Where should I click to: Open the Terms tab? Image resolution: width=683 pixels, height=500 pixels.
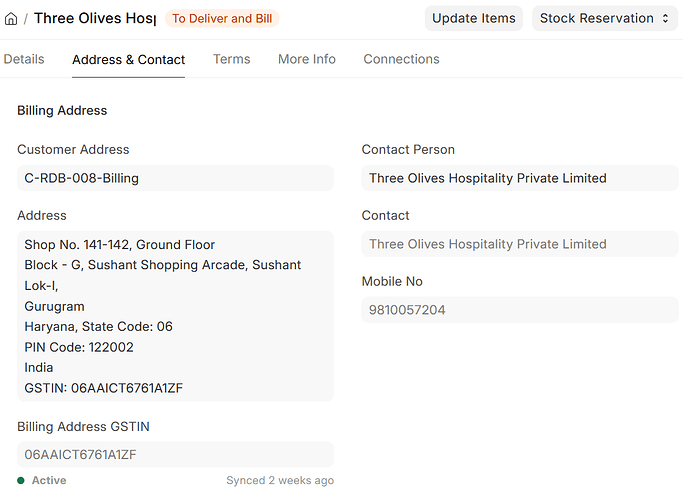click(x=231, y=59)
